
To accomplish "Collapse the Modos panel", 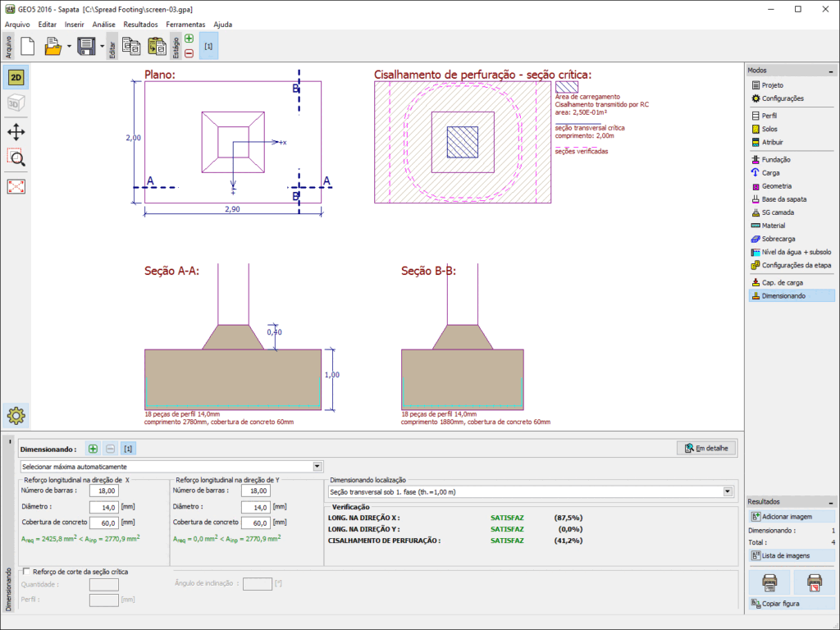I will pyautogui.click(x=831, y=71).
